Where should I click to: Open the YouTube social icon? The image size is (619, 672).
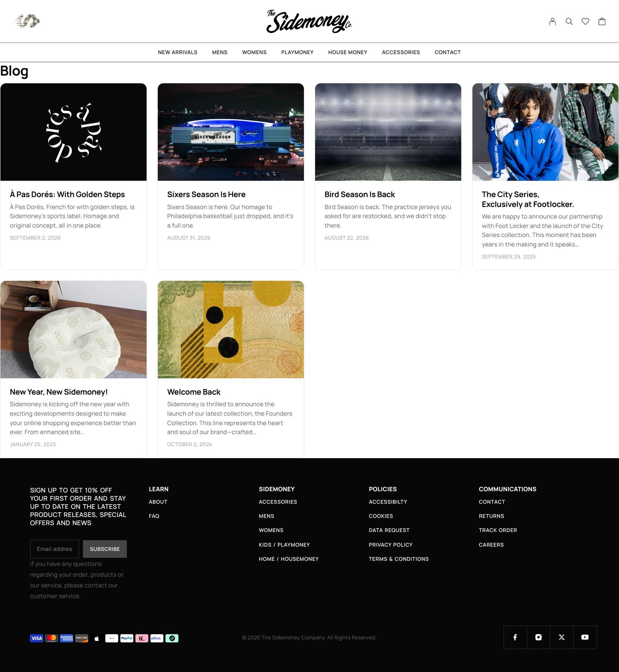coord(585,637)
